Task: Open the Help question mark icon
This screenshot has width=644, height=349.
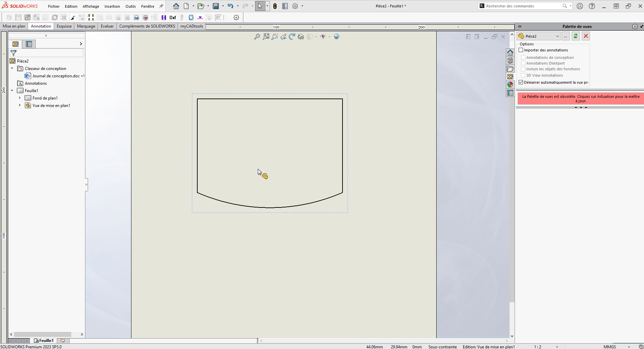Action: point(592,6)
